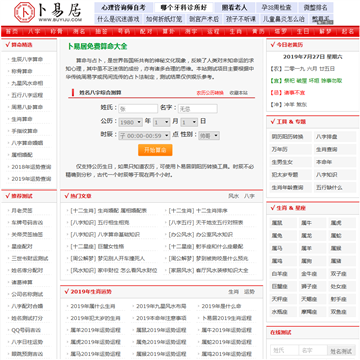This screenshot has height=360, width=360.
Task: Open 九星风水命相 in left sidebar
Action: 27,83
